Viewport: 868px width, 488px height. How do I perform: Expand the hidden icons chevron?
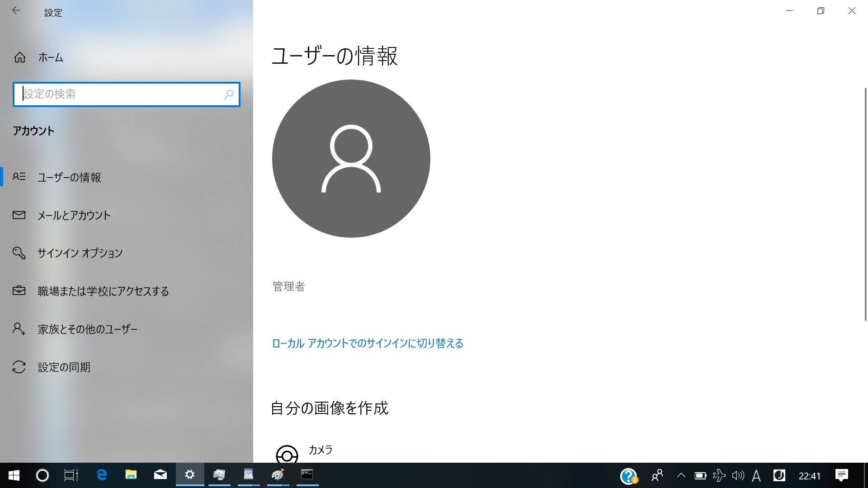point(681,475)
